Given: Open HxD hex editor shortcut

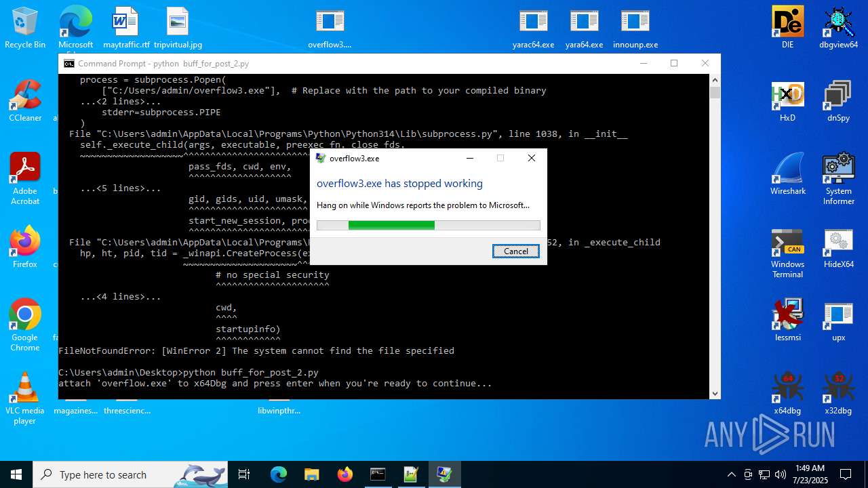Looking at the screenshot, I should click(x=787, y=101).
